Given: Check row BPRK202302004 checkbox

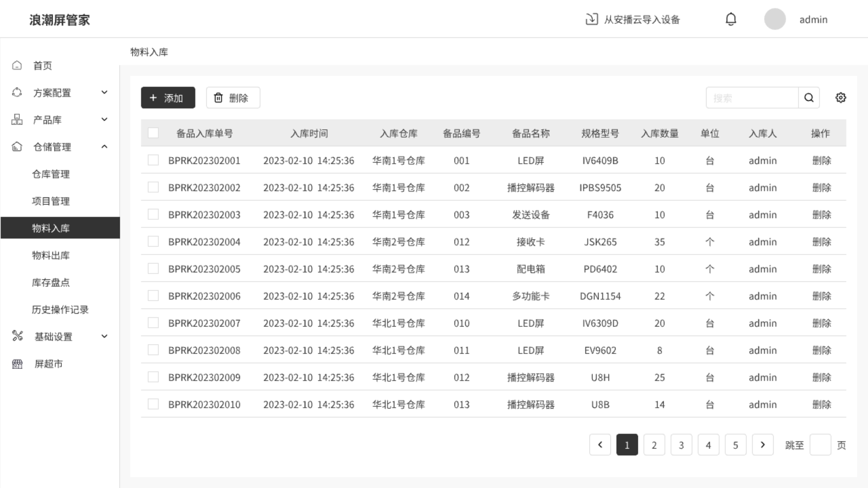Looking at the screenshot, I should coord(153,241).
